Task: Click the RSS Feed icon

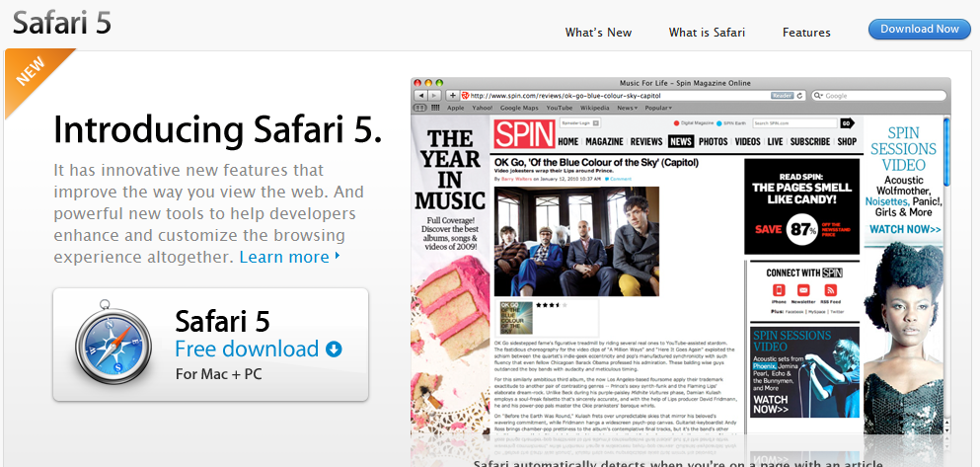Action: click(x=830, y=290)
